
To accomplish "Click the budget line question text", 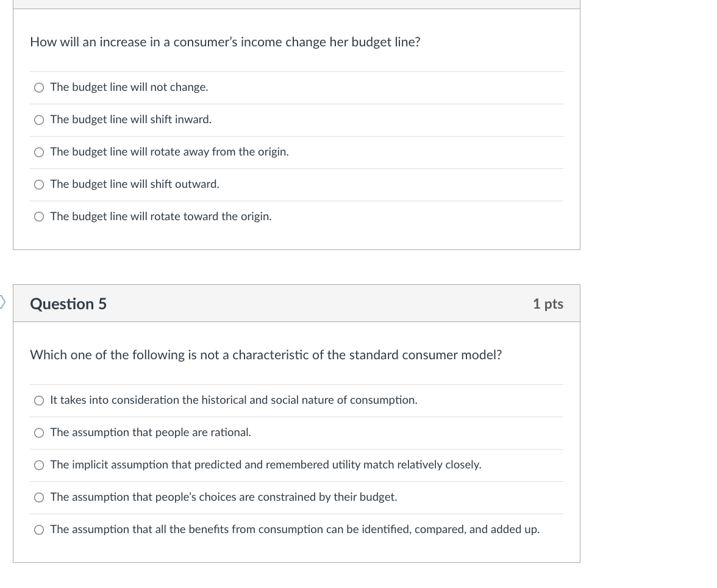I will (225, 42).
